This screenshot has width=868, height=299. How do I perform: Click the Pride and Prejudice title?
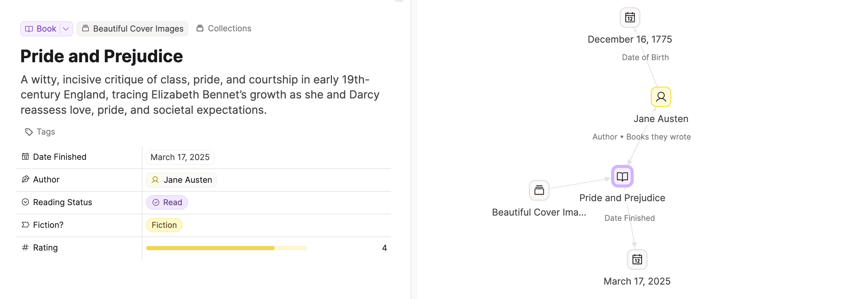(x=101, y=56)
